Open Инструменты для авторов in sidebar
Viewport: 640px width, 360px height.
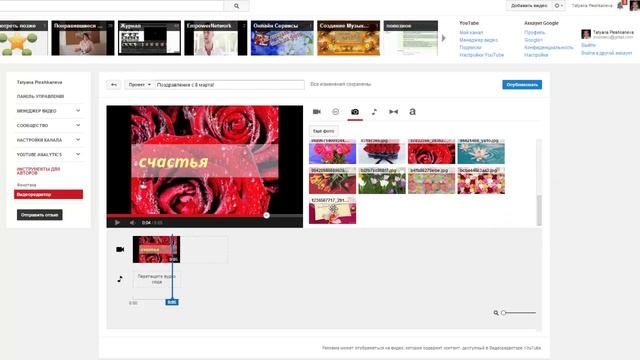coord(38,171)
